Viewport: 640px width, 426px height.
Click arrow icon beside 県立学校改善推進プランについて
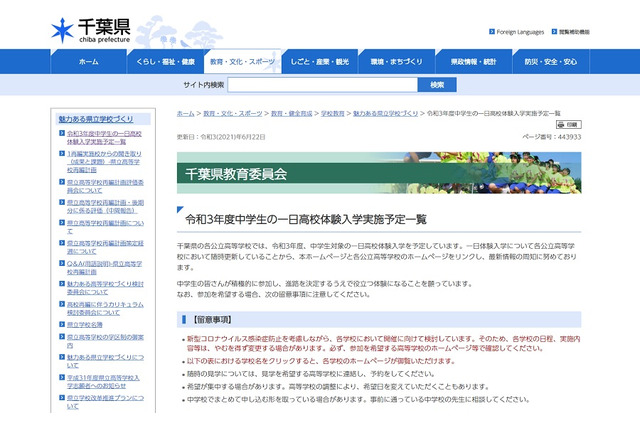62,397
